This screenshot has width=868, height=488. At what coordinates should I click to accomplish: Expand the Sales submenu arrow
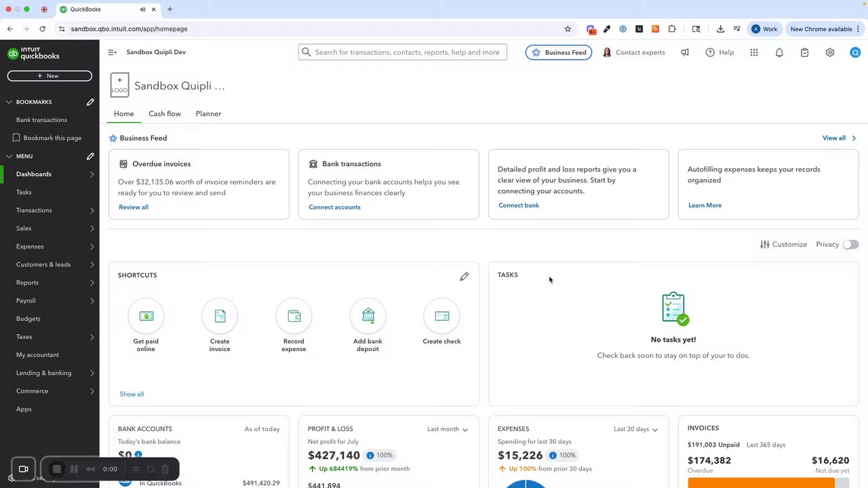[92, 228]
